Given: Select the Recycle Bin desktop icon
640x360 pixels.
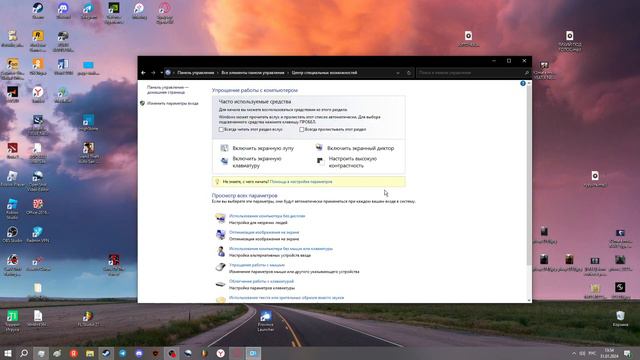Looking at the screenshot, I should click(620, 318).
